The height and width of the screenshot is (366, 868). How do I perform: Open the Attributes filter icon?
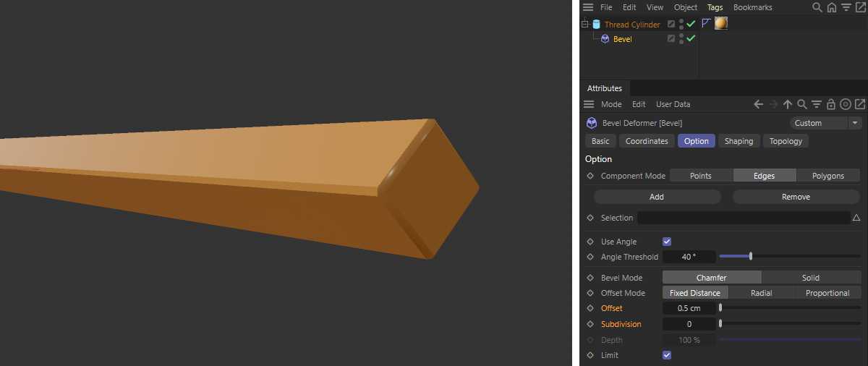coord(817,104)
